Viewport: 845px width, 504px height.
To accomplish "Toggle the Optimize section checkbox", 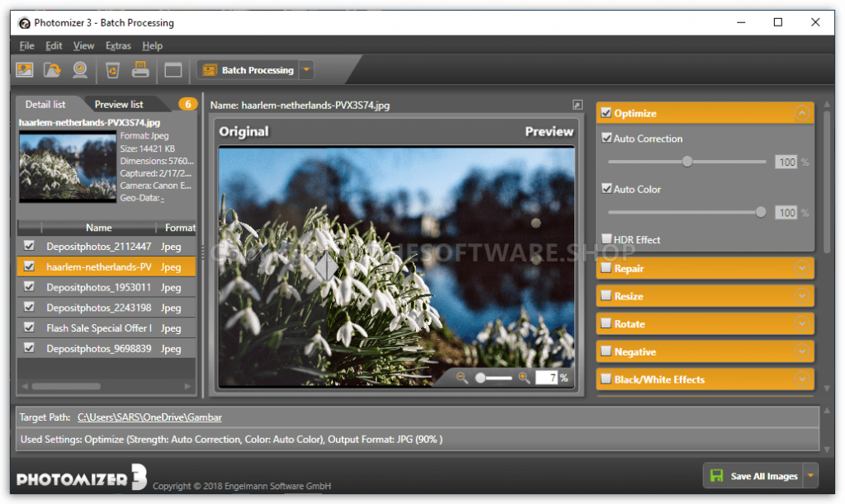I will [607, 112].
